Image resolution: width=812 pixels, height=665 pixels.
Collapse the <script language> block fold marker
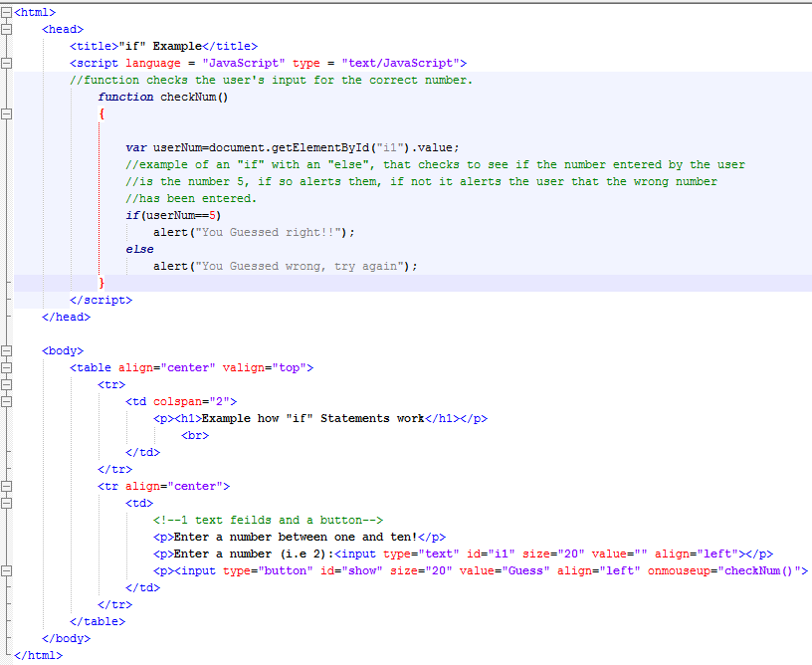tap(6, 63)
